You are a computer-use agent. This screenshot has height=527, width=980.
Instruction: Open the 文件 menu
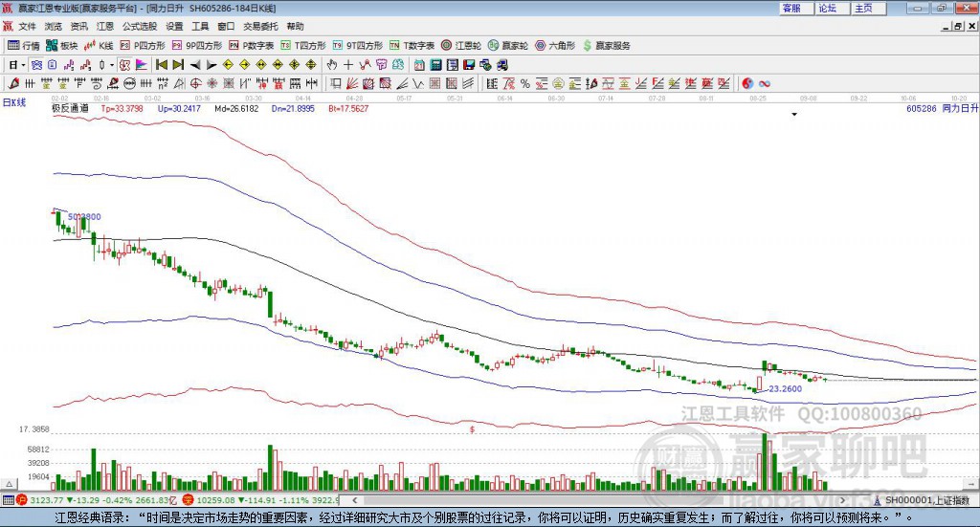[x=27, y=26]
